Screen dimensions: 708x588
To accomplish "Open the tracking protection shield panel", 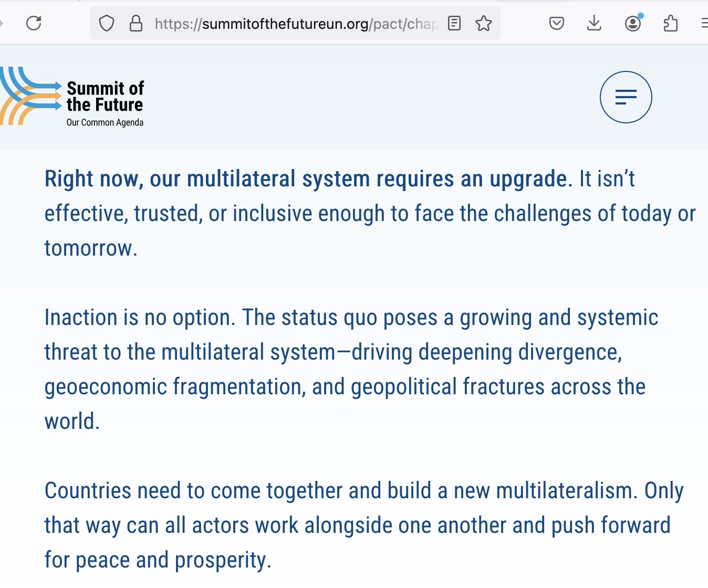I will 107,24.
